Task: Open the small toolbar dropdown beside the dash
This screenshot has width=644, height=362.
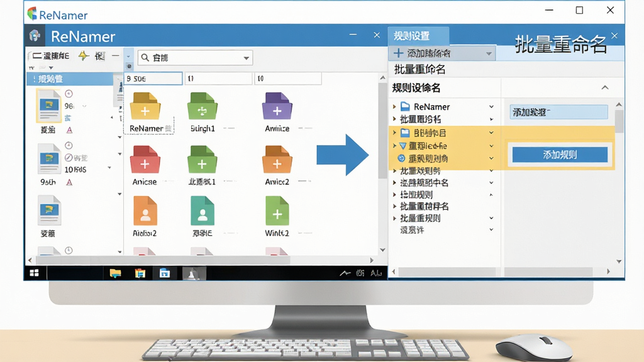Action: 128,56
